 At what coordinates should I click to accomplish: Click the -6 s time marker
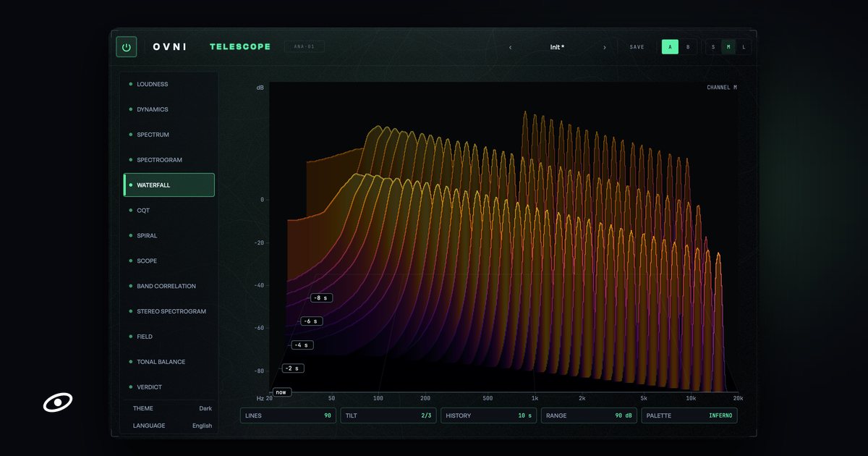(x=312, y=321)
